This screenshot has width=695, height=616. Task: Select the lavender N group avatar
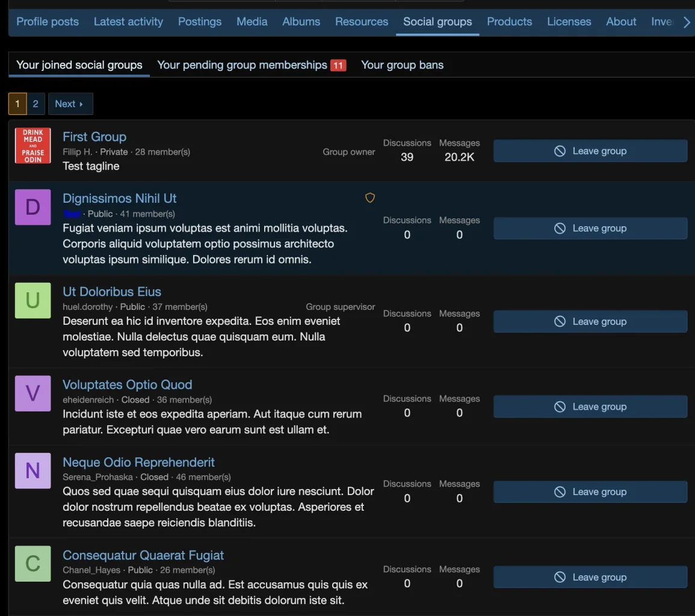32,470
